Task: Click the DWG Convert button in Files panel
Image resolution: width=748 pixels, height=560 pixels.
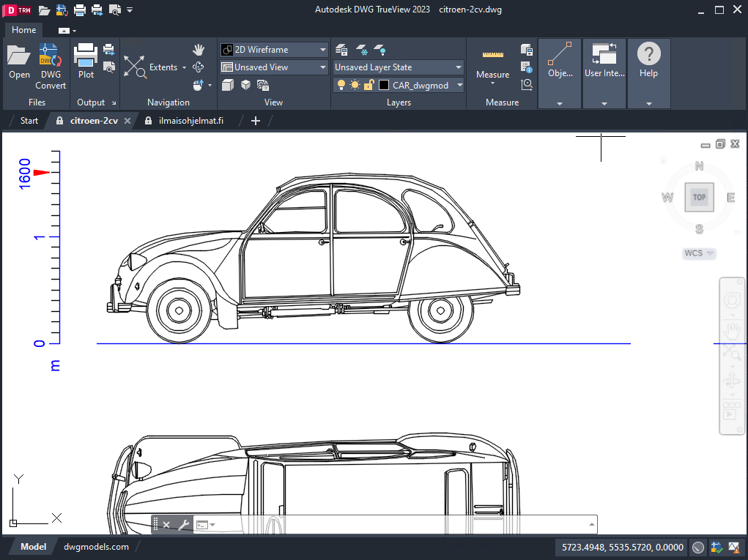Action: point(51,67)
